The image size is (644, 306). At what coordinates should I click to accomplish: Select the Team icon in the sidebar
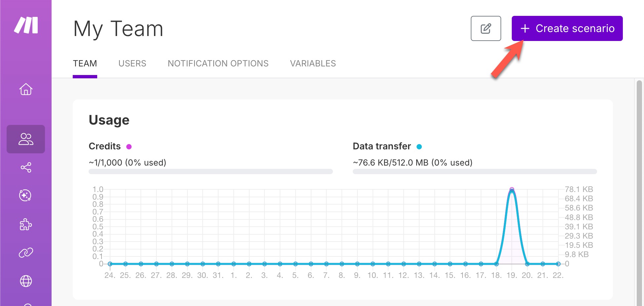click(26, 139)
